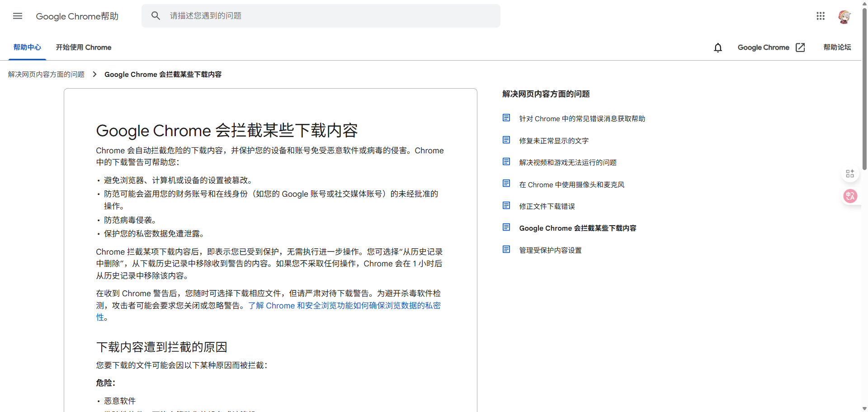Follow the 了解 Chrome 和安全浏览功能 privacy link
The height and width of the screenshot is (412, 868).
(x=344, y=306)
